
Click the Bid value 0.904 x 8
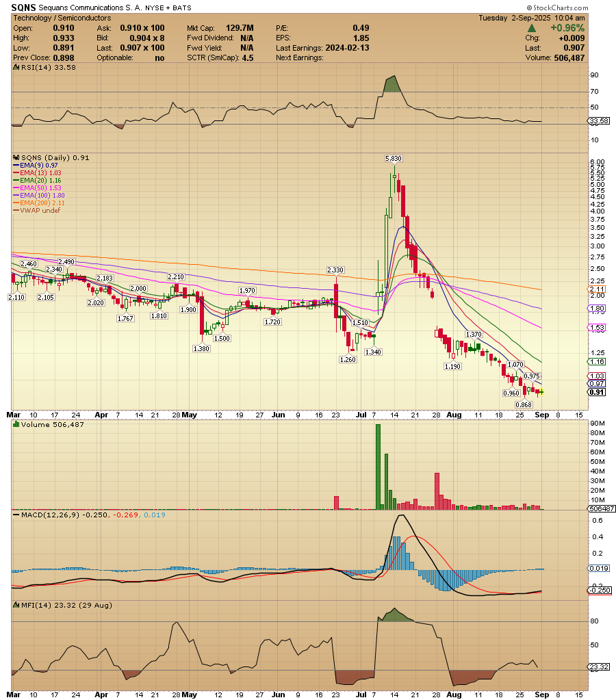pyautogui.click(x=147, y=38)
